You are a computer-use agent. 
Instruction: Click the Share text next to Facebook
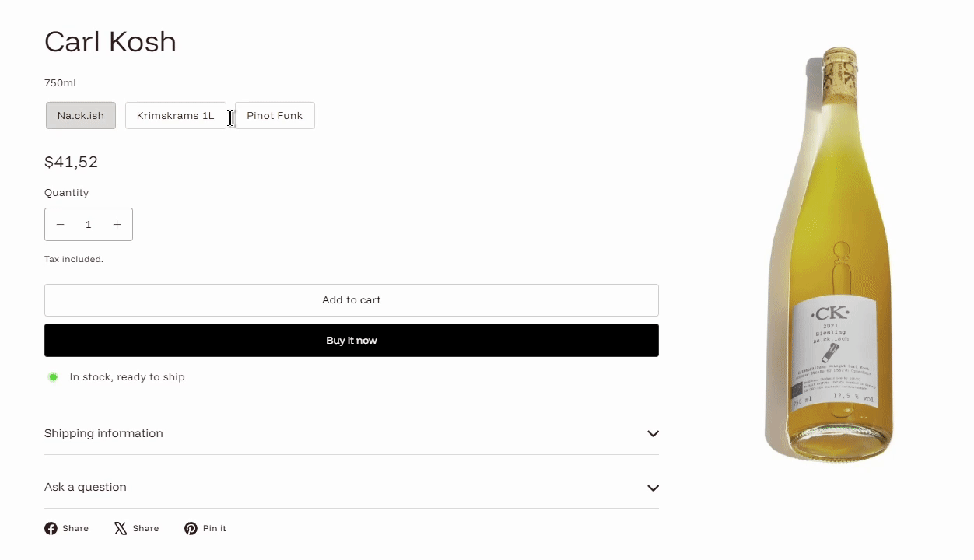pyautogui.click(x=75, y=529)
